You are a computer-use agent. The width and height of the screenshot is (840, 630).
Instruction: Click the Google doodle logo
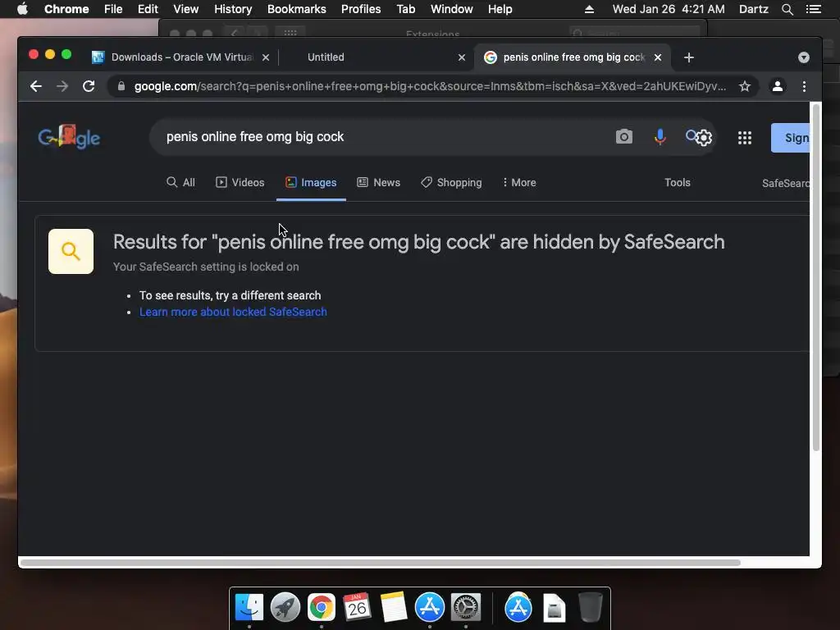click(x=69, y=137)
